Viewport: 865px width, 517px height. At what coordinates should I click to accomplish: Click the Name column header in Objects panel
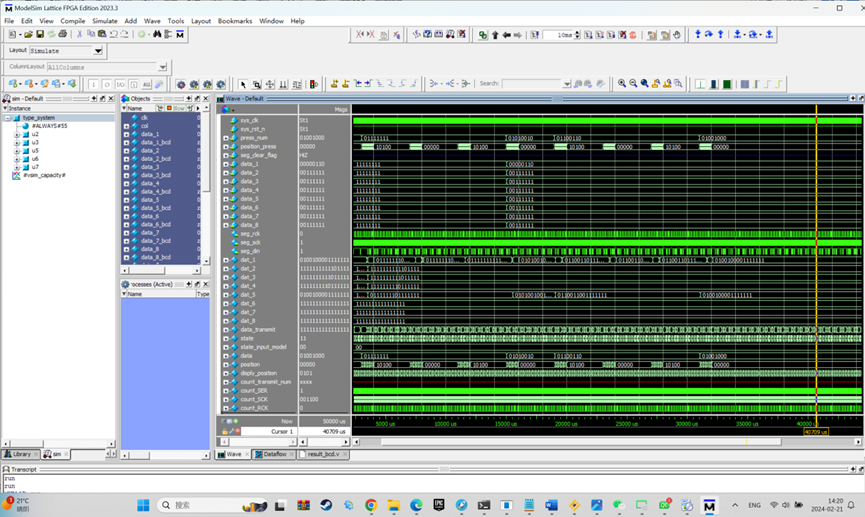[x=140, y=108]
